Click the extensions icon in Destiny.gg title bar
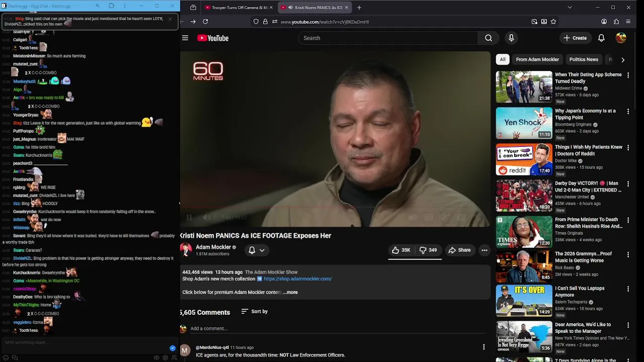644x362 pixels. [111, 6]
